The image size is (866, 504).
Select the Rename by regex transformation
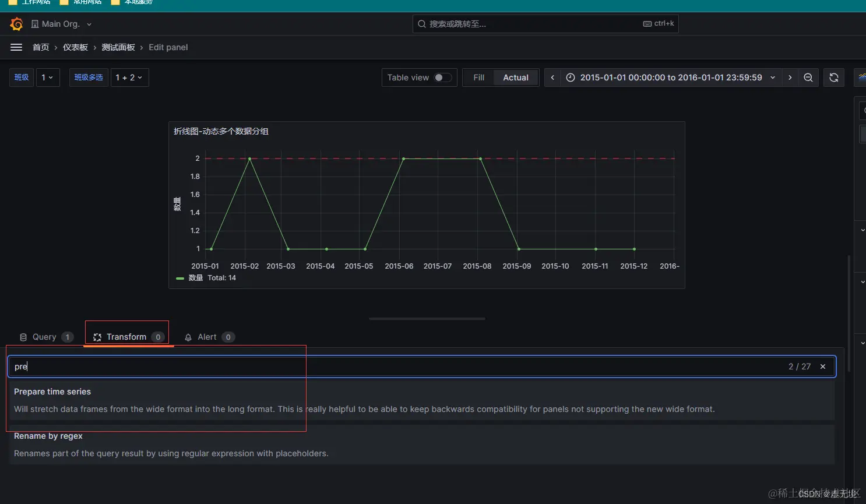[422, 445]
